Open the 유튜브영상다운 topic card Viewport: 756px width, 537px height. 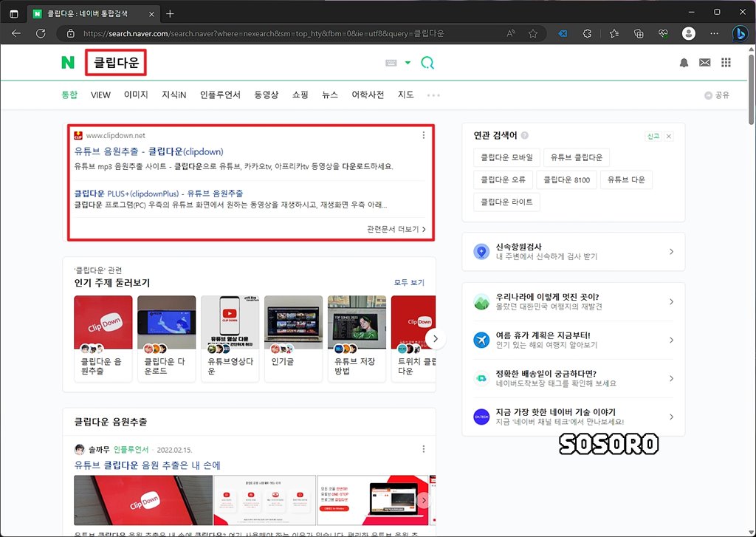(230, 339)
